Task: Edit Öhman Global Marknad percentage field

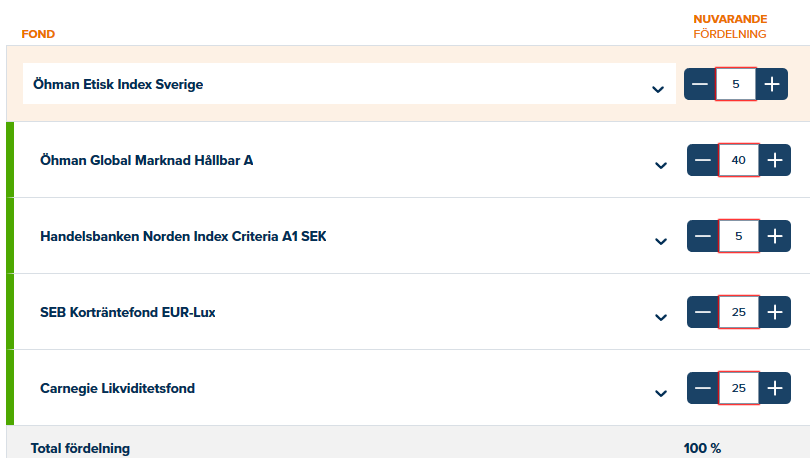Action: tap(739, 160)
